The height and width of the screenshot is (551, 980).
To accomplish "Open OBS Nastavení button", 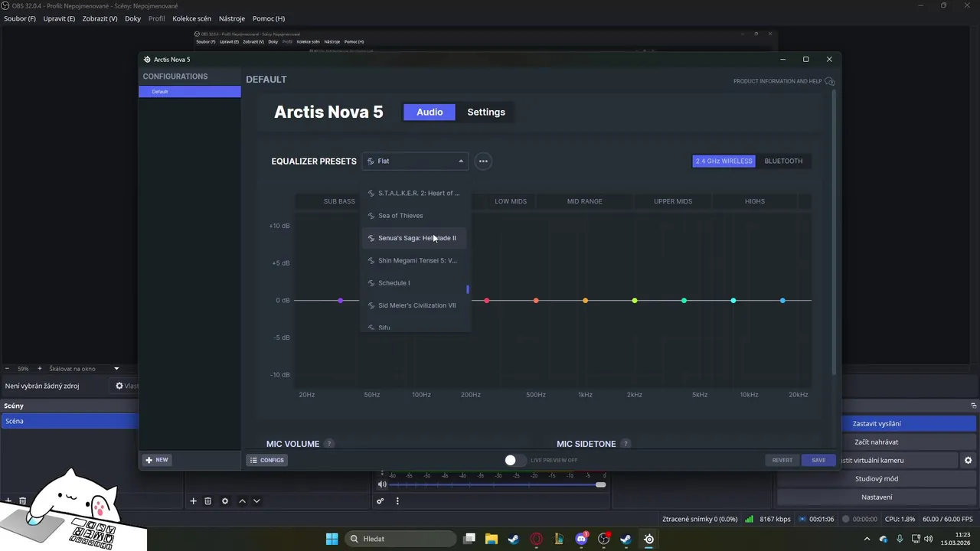I will tap(877, 497).
